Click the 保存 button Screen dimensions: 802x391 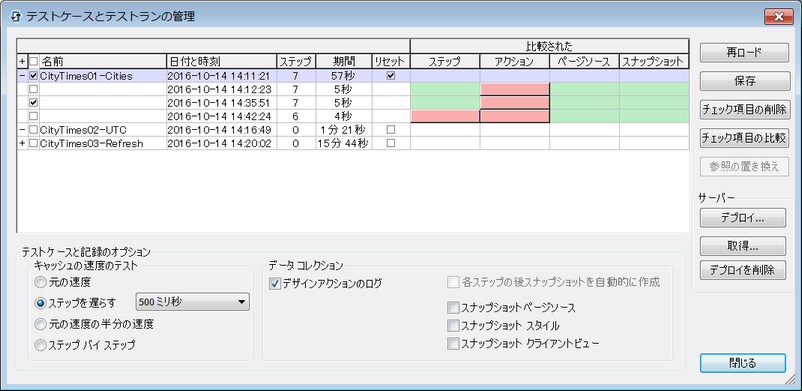coord(744,81)
